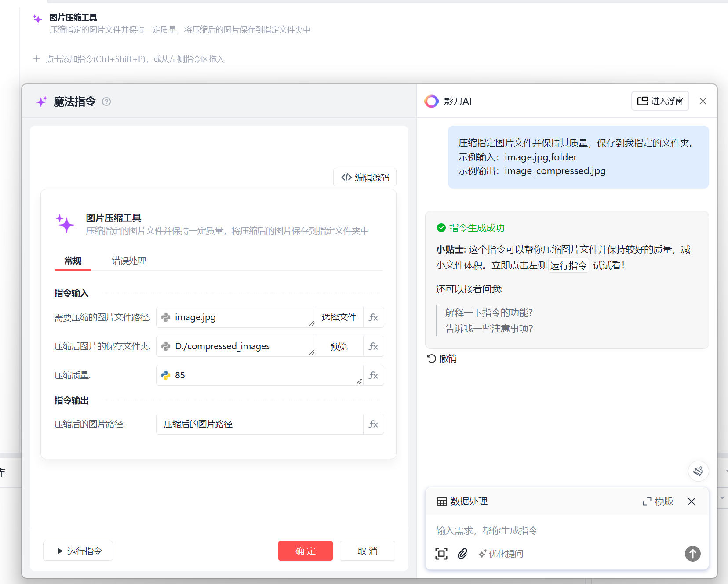This screenshot has height=584, width=728.
Task: Click 编辑源码 to edit source code
Action: 365,178
